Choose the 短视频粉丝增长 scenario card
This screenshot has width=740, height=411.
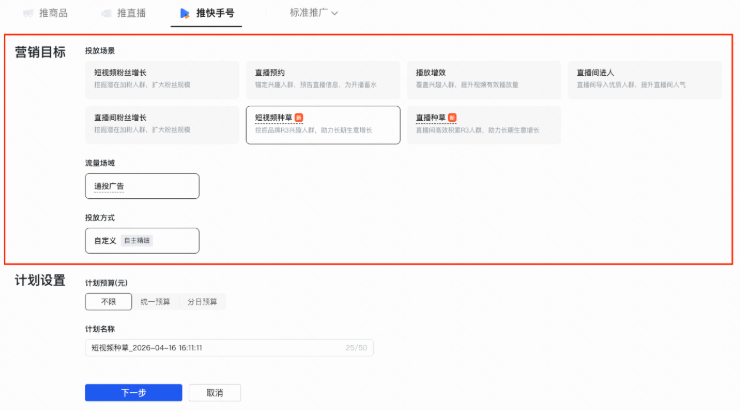[162, 80]
